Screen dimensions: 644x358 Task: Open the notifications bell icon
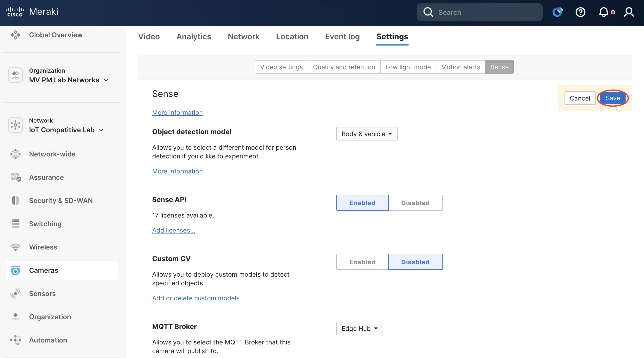pos(604,12)
